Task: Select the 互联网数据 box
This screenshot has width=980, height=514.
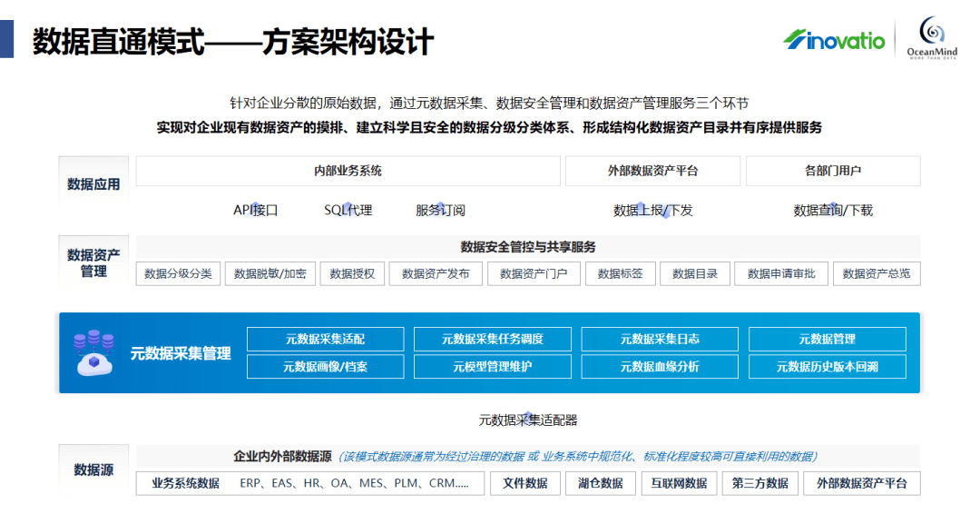Action: pos(679,483)
